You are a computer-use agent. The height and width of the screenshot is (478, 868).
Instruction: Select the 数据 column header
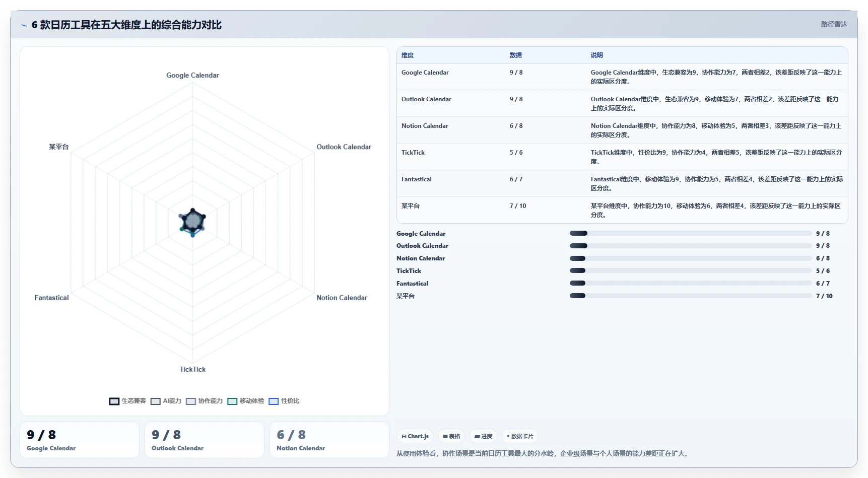tap(516, 55)
